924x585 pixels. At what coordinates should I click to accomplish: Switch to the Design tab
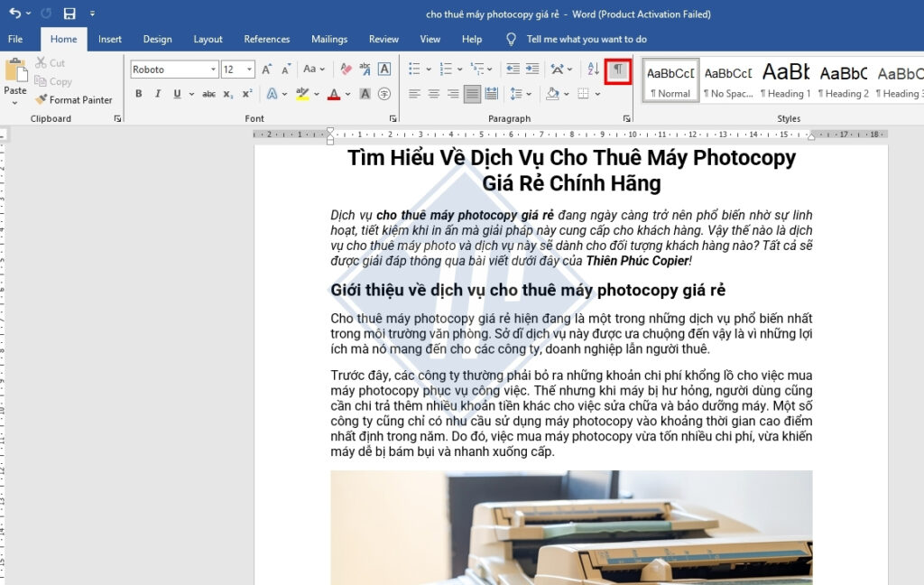(157, 39)
